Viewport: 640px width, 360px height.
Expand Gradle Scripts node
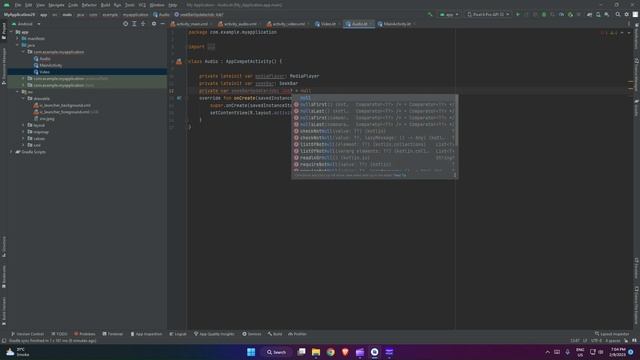(11, 152)
